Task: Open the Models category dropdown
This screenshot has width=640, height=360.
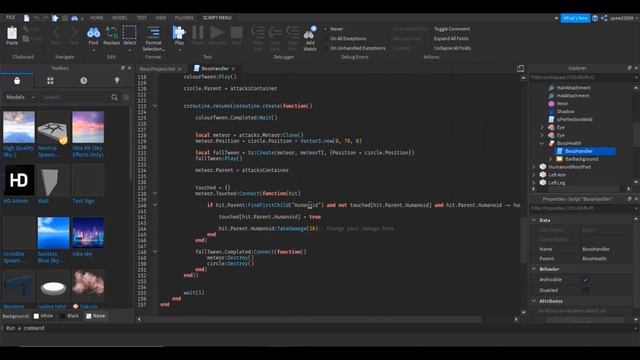Action: tap(20, 97)
